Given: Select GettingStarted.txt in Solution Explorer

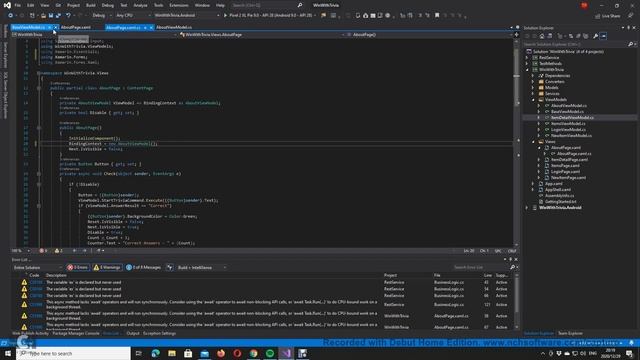Looking at the screenshot, I should pyautogui.click(x=560, y=202).
